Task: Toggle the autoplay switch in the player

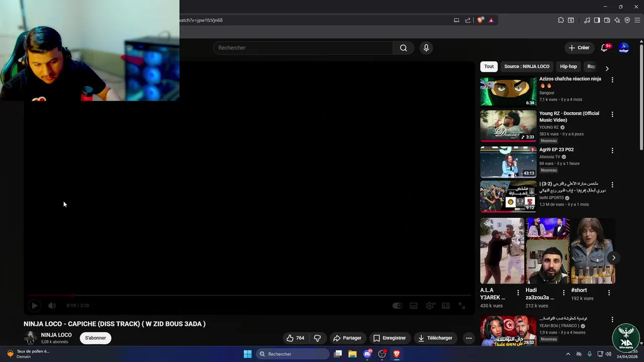Action: (397, 305)
